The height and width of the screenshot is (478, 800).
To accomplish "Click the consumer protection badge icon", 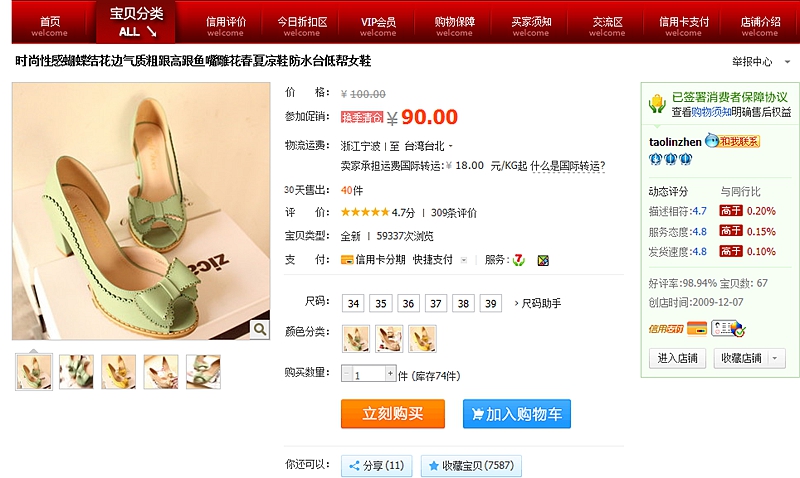I will point(657,104).
